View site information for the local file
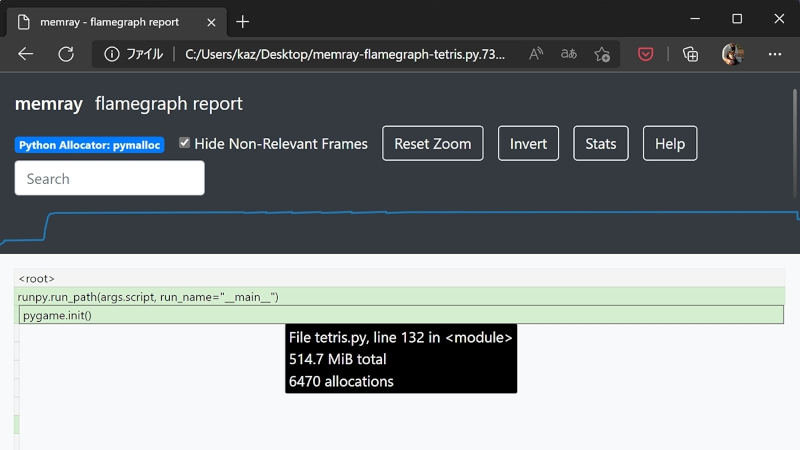The width and height of the screenshot is (800, 450). pyautogui.click(x=111, y=54)
